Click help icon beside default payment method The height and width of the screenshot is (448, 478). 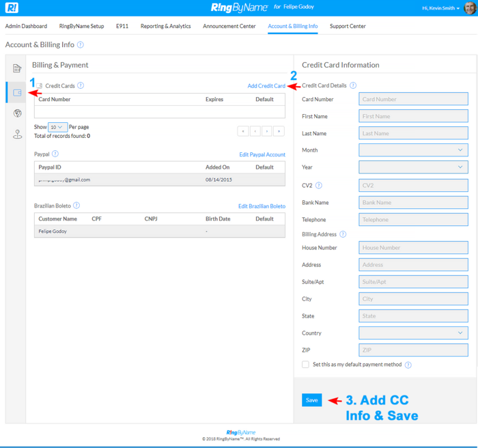pyautogui.click(x=408, y=365)
